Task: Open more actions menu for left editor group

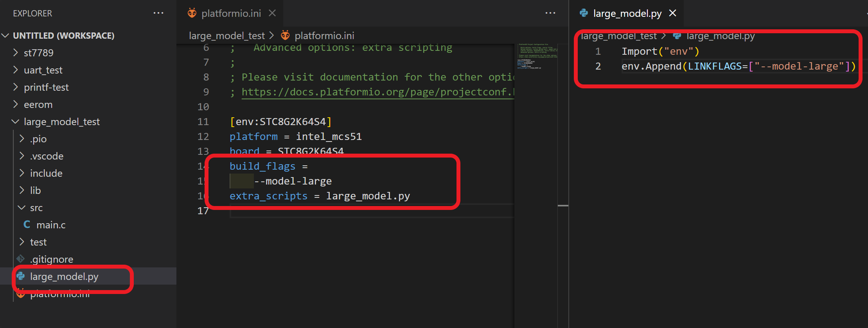Action: point(550,13)
